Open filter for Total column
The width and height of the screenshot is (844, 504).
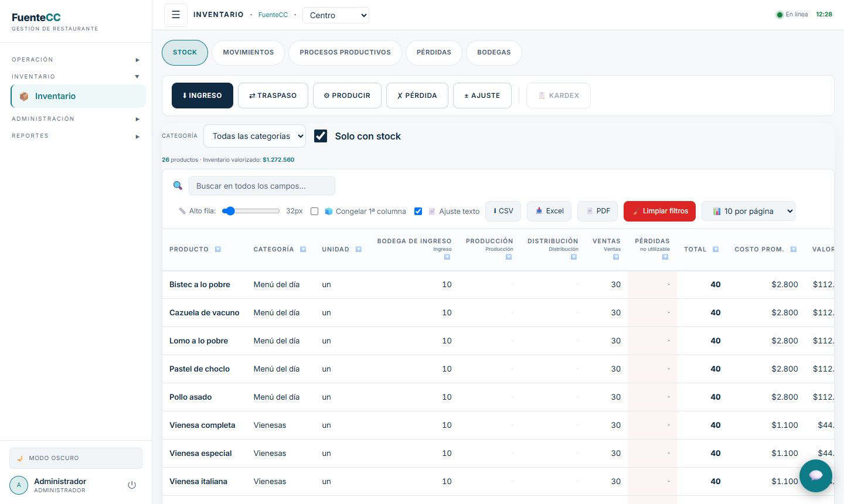[x=716, y=250]
